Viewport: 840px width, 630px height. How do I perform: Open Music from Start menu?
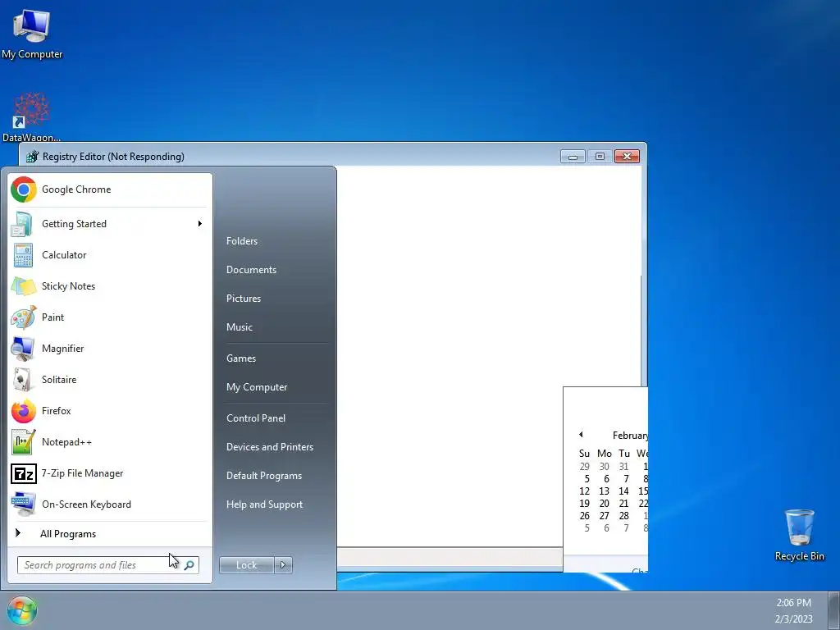click(x=239, y=327)
